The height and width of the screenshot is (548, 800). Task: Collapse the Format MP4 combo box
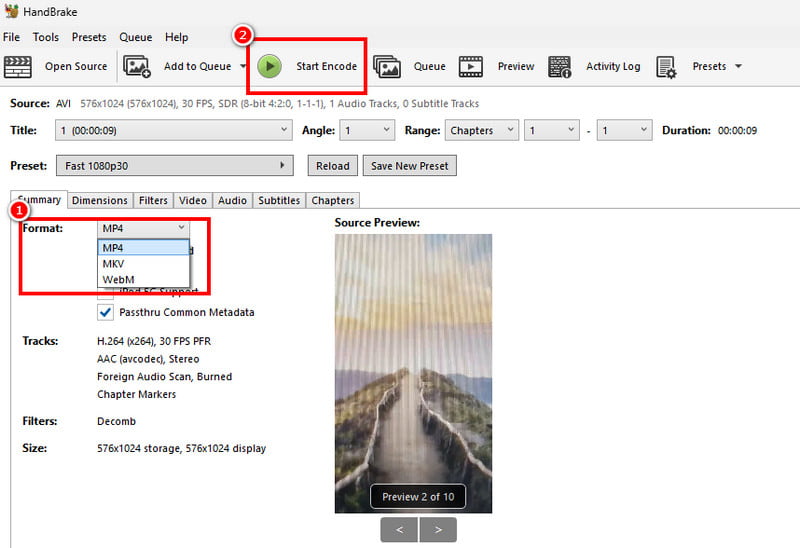coord(143,228)
